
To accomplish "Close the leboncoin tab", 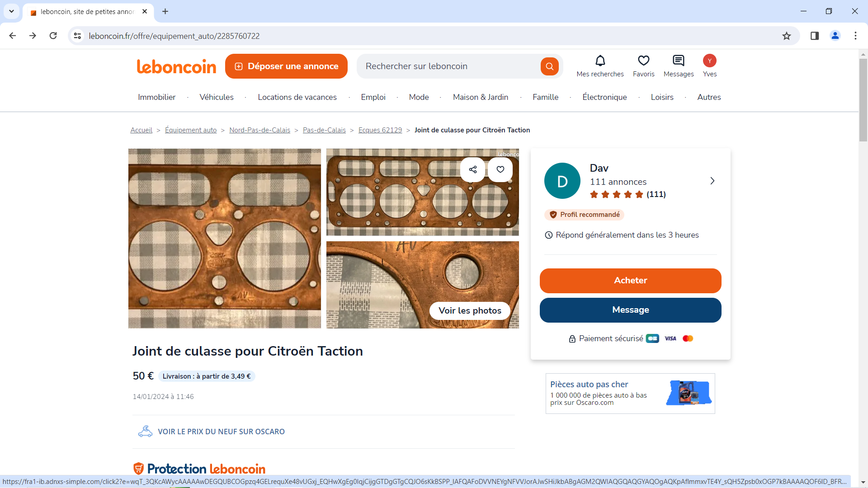I will [145, 11].
